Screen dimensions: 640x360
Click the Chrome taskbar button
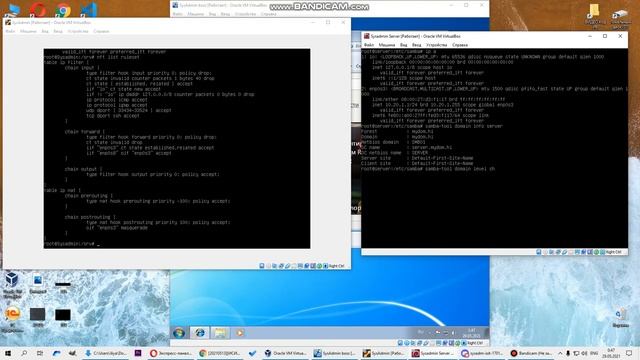point(220,353)
